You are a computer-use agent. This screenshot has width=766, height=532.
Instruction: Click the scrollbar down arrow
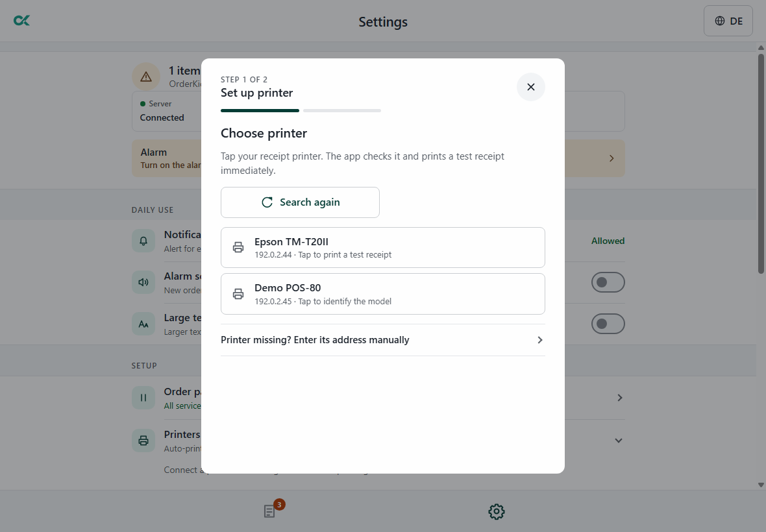pyautogui.click(x=761, y=485)
